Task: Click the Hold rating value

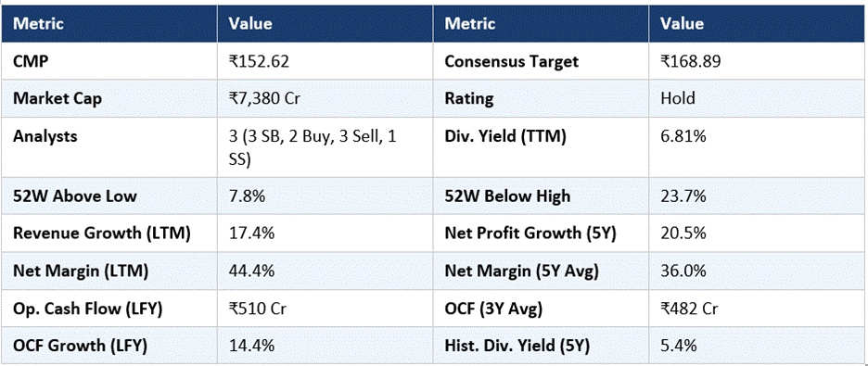Action: [x=678, y=98]
